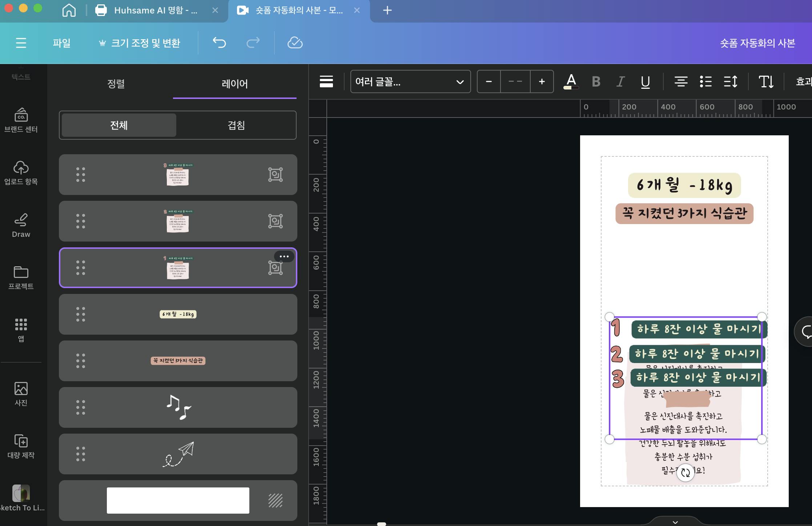
Task: Toggle italic formatting
Action: coord(621,82)
